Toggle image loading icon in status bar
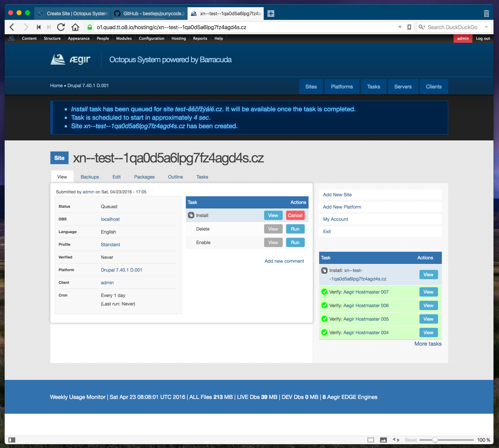The image size is (499, 448). [x=383, y=440]
